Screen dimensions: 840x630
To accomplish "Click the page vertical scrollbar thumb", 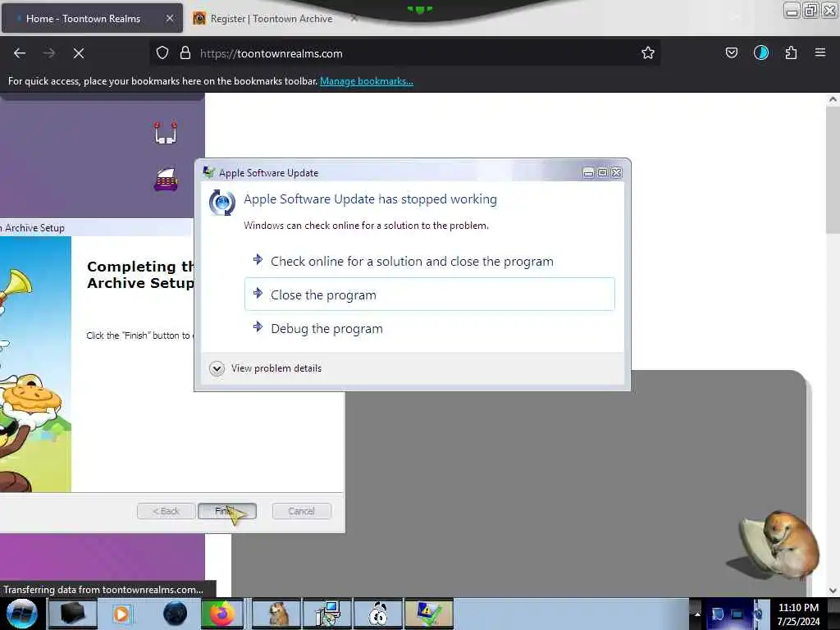I will click(833, 169).
